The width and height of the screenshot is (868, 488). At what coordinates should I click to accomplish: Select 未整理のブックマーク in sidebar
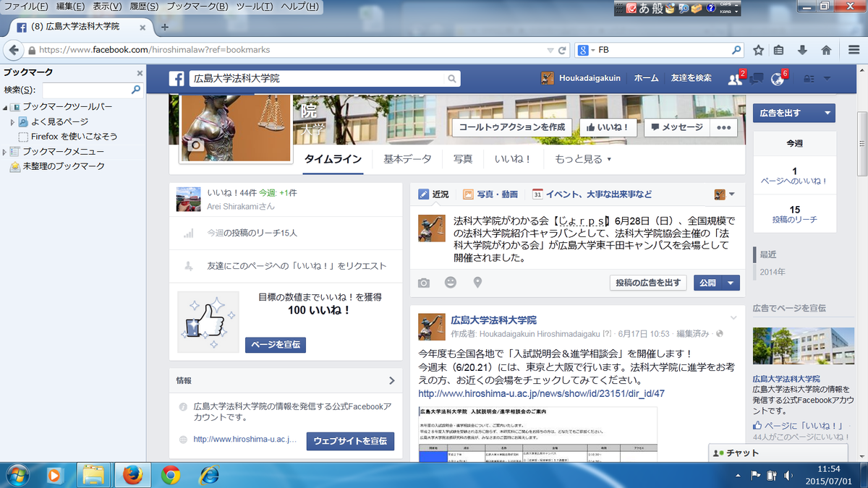point(64,166)
